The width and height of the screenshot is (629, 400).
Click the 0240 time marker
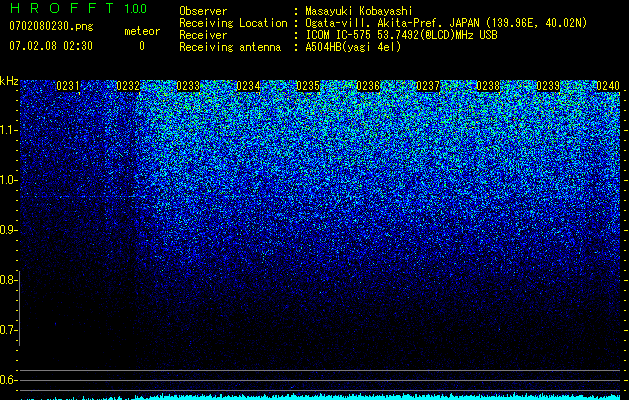(608, 86)
